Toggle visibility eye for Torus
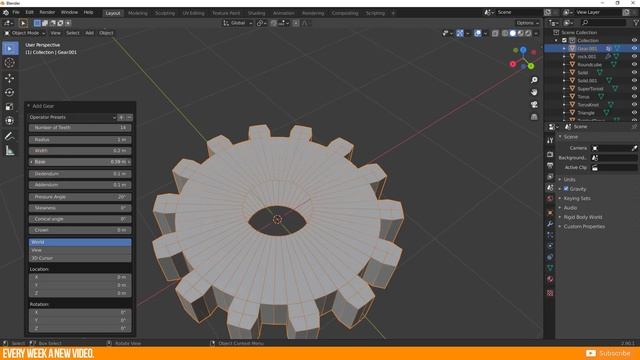The width and height of the screenshot is (640, 360). coord(634,96)
